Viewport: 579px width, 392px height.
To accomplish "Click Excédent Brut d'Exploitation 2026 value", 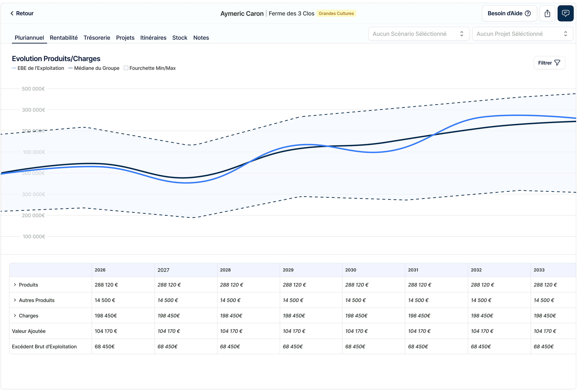I will [105, 346].
